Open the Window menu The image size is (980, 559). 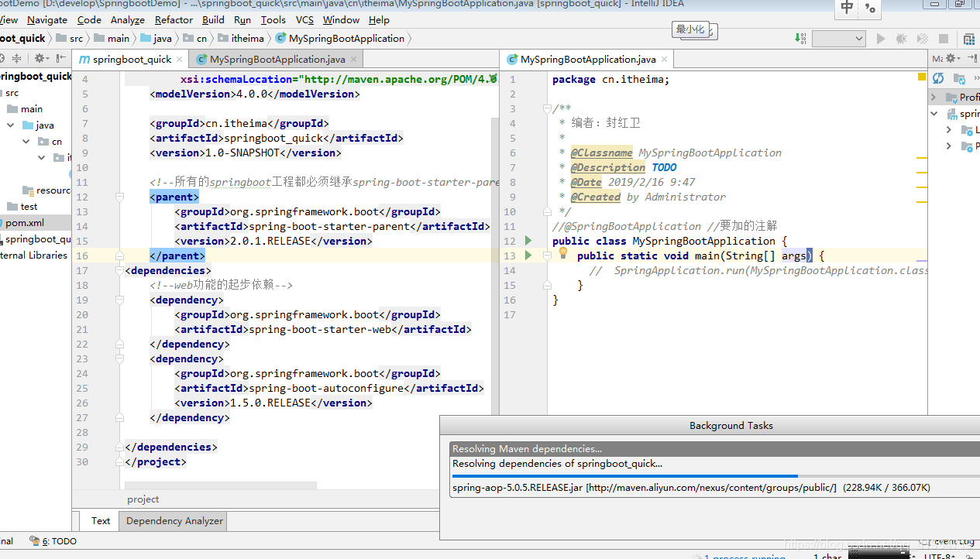pos(341,20)
